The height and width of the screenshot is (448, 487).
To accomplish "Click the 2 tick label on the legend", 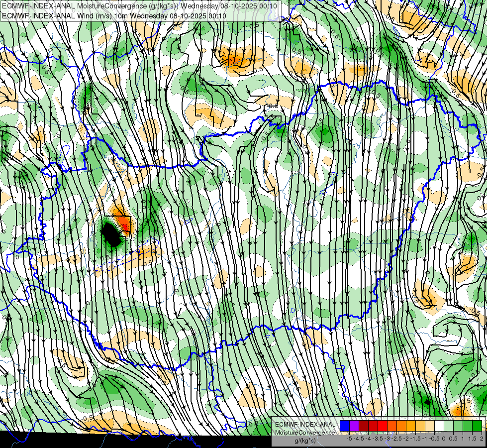I will click(482, 439).
